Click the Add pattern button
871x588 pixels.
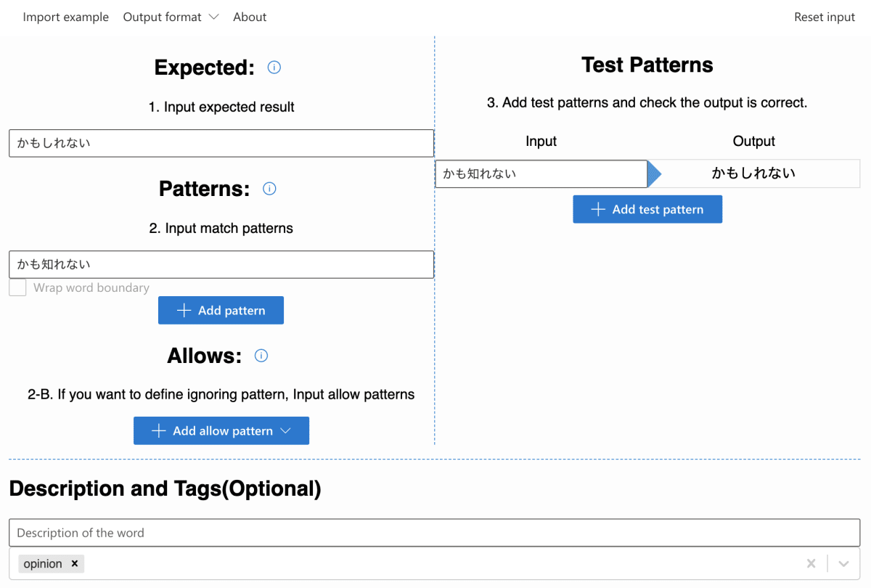[x=221, y=310]
